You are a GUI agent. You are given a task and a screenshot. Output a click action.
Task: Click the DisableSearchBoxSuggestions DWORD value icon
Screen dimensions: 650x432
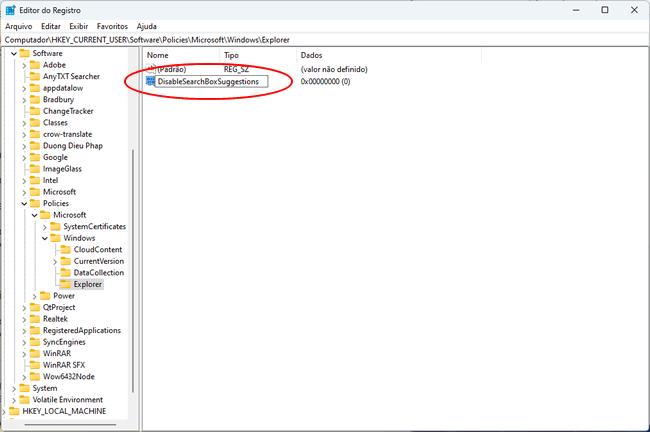[151, 81]
